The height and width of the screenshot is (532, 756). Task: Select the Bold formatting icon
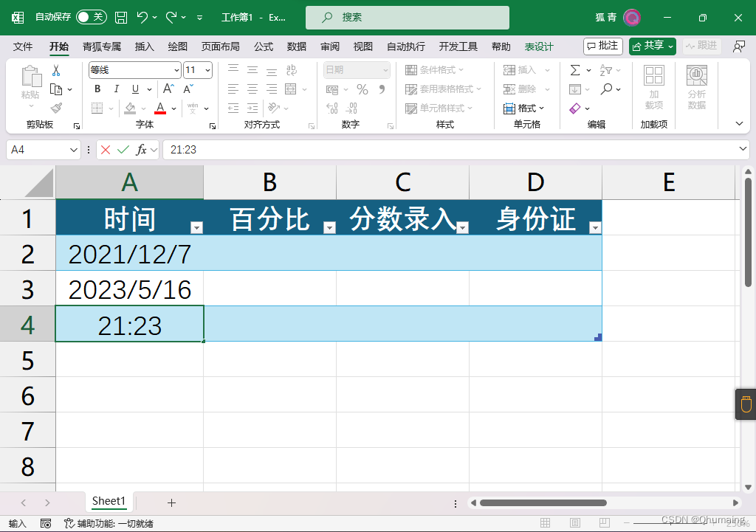click(x=97, y=88)
